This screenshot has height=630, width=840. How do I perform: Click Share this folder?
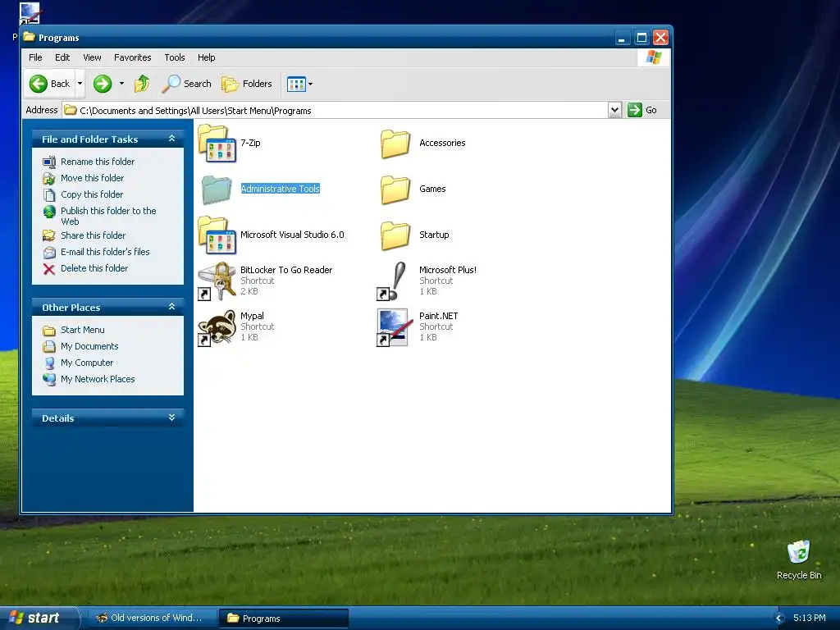pyautogui.click(x=94, y=235)
